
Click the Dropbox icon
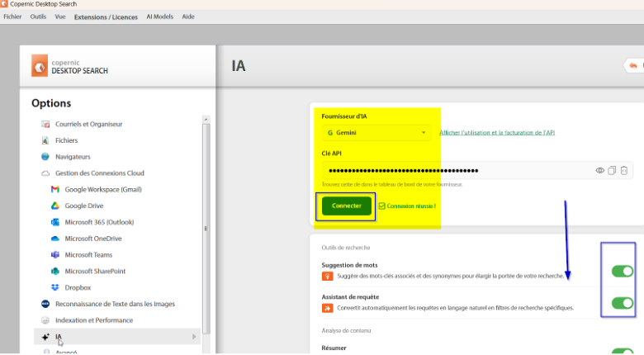55,287
